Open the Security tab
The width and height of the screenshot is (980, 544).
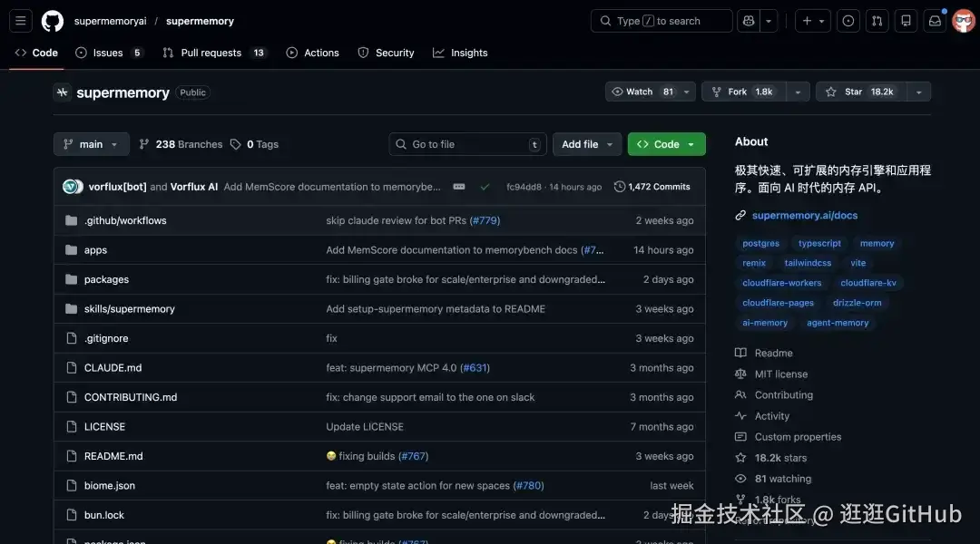click(387, 53)
